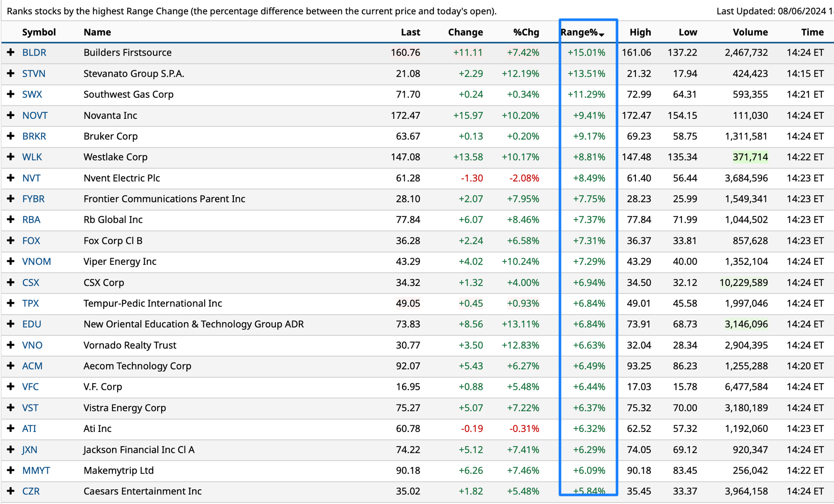Open the VNOM ticker link

36,261
